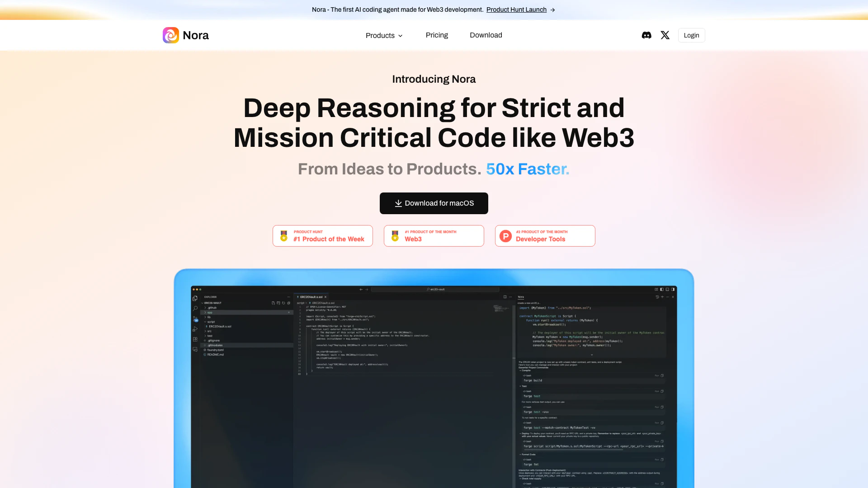
Task: Open Source Control icon with blue badge
Action: [195, 319]
